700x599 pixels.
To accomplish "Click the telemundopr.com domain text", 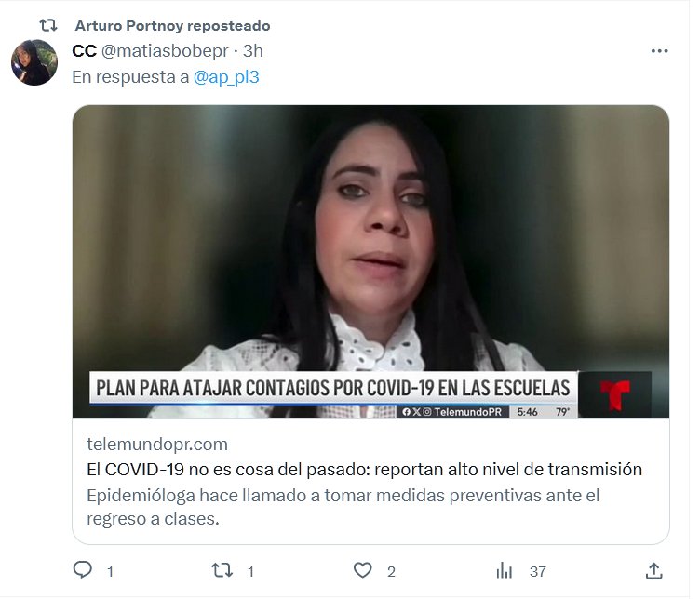I will tap(157, 445).
